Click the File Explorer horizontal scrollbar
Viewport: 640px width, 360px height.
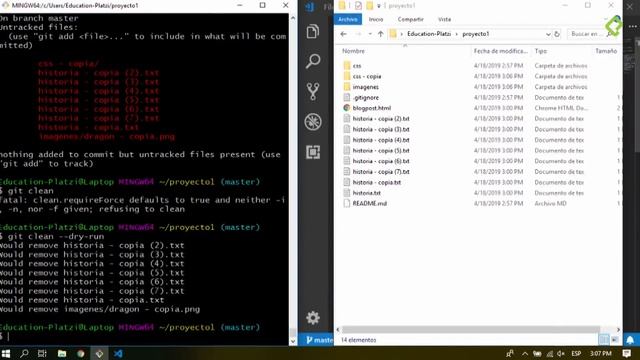[x=471, y=329]
